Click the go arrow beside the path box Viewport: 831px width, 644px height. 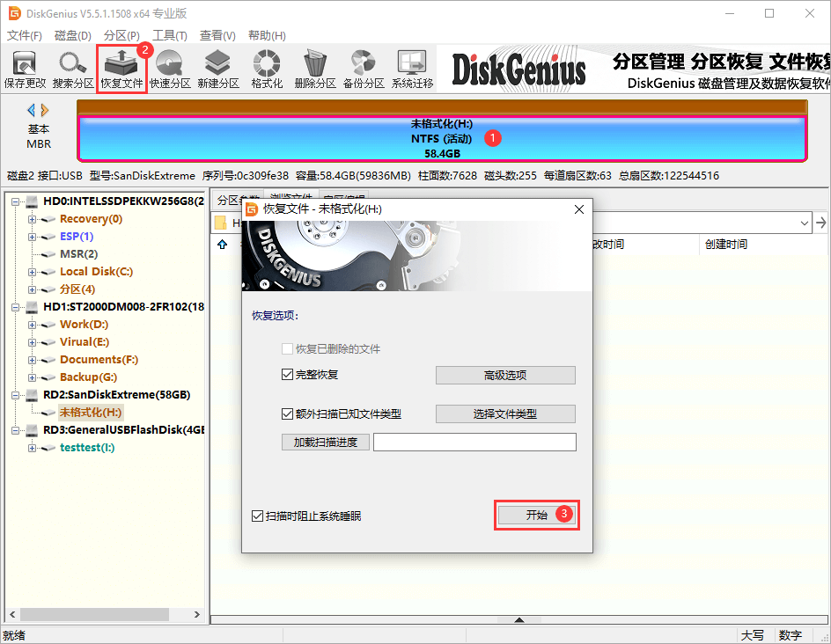pyautogui.click(x=821, y=223)
